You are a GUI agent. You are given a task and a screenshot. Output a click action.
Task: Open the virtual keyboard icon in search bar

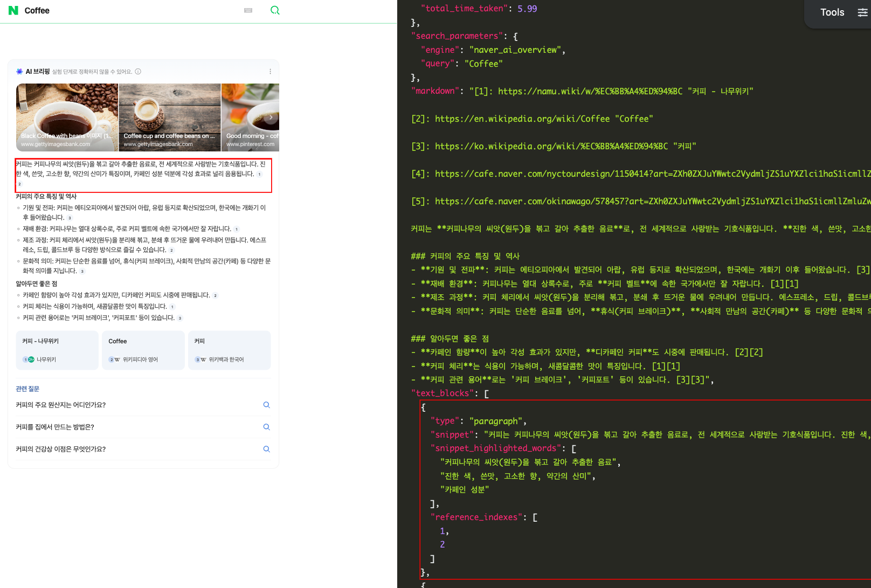pyautogui.click(x=248, y=10)
